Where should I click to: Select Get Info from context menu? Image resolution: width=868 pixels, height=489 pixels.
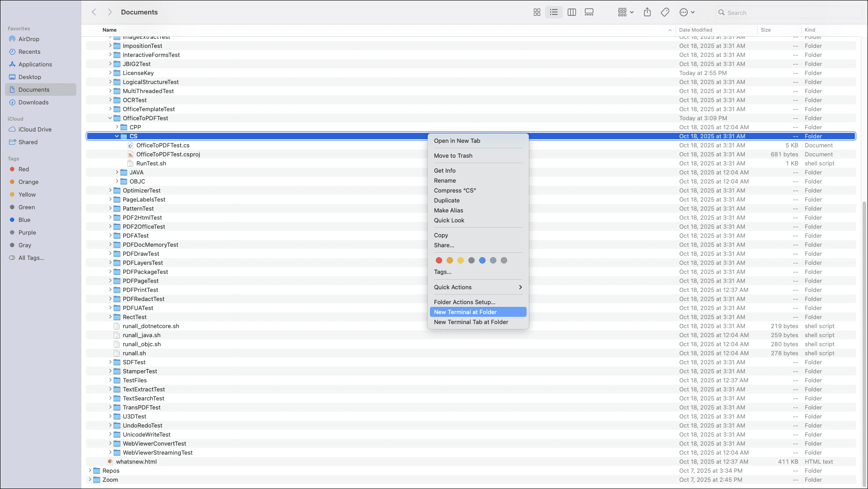pyautogui.click(x=444, y=170)
